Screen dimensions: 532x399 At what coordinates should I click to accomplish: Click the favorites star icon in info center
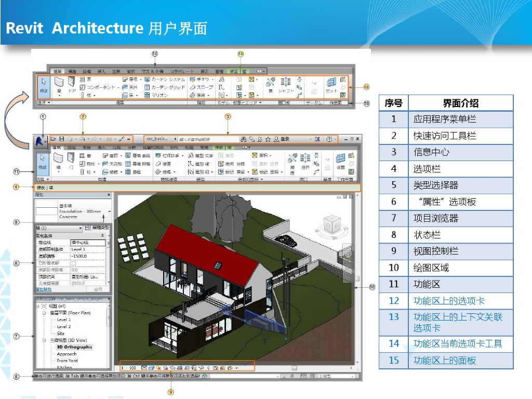pos(268,139)
